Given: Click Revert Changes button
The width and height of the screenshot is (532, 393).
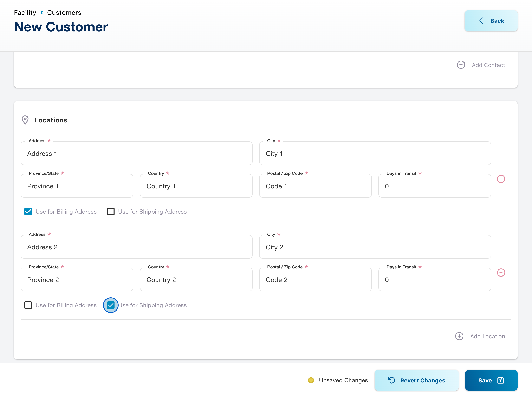Looking at the screenshot, I should click(416, 380).
